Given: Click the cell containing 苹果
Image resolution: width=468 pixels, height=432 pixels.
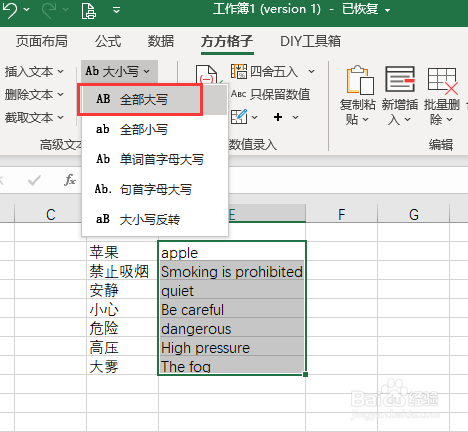Looking at the screenshot, I should [122, 251].
